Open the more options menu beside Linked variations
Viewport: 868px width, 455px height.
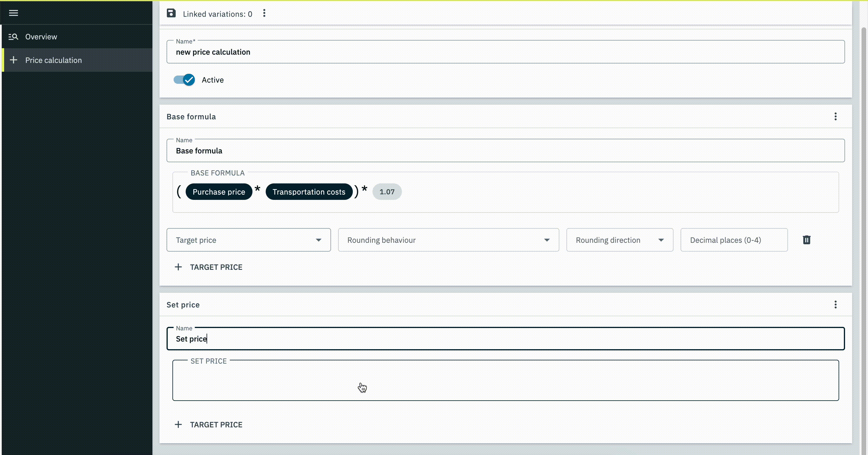(264, 13)
